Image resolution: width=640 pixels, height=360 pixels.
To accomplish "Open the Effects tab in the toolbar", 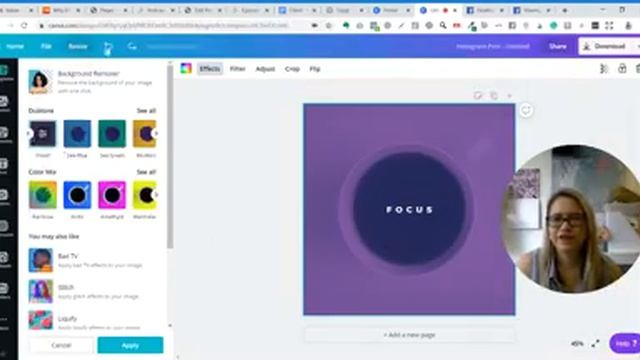I will tap(210, 69).
